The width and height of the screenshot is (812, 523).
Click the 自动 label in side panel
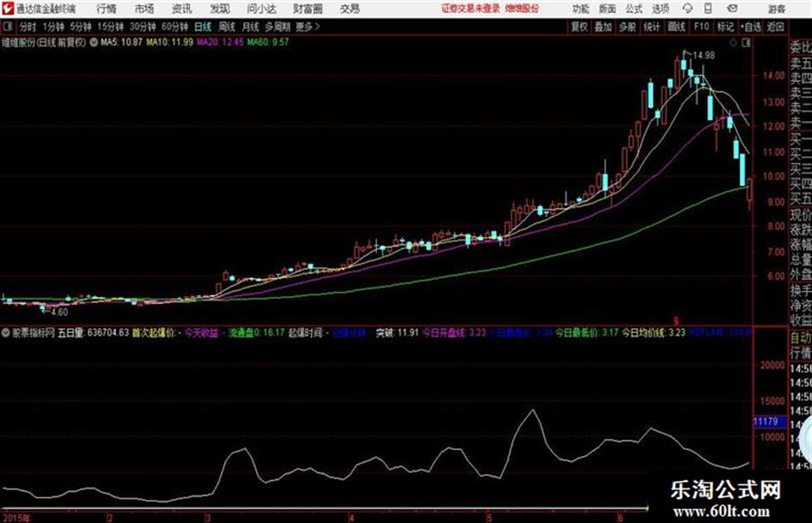click(x=801, y=338)
